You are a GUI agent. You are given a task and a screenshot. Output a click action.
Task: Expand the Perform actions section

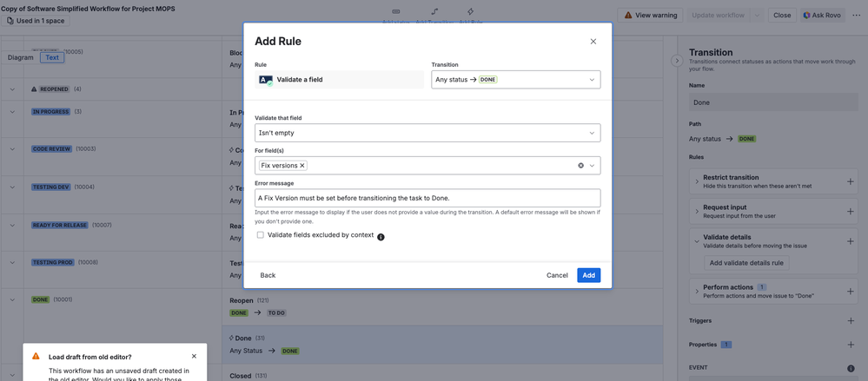pyautogui.click(x=697, y=292)
